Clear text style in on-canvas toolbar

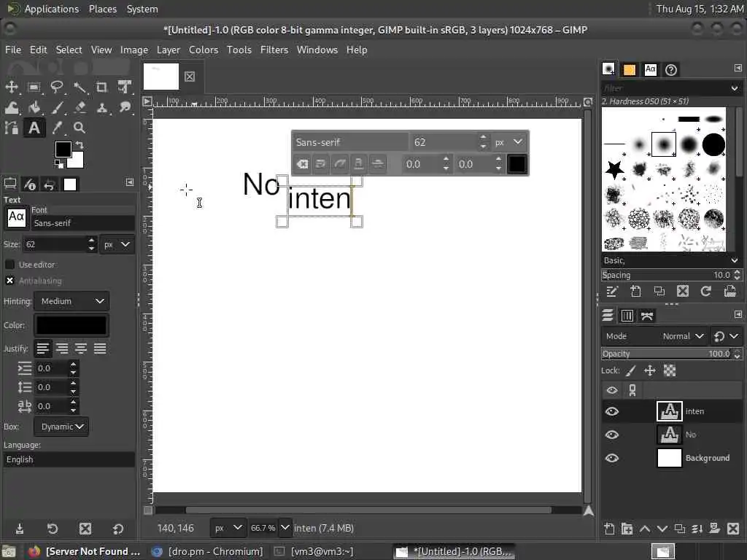tap(302, 164)
